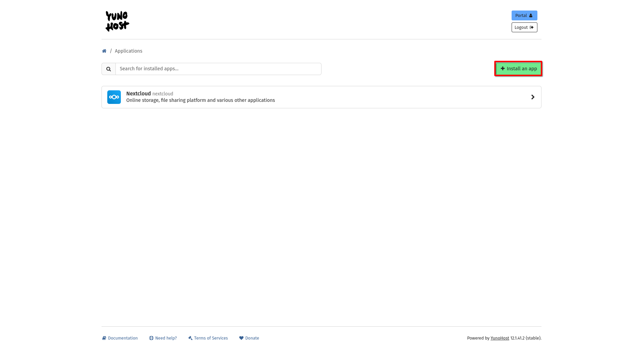644x346 pixels.
Task: Click the Donate footer link
Action: [x=249, y=338]
